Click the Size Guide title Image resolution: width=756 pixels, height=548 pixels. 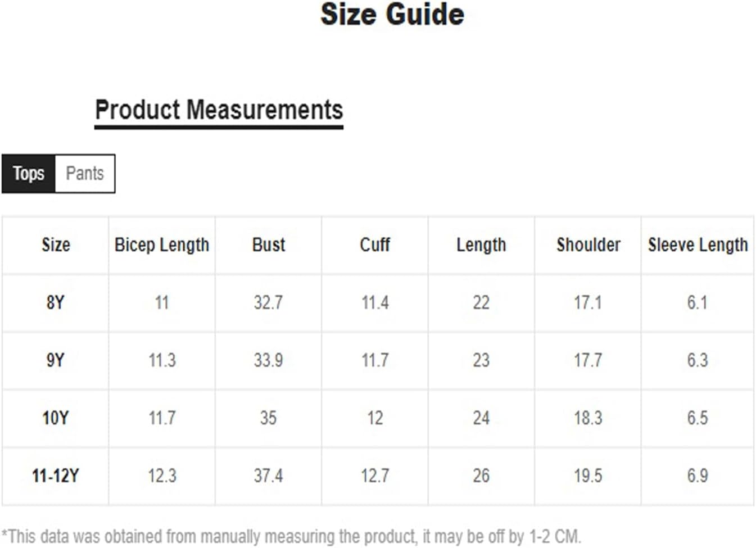pos(392,15)
